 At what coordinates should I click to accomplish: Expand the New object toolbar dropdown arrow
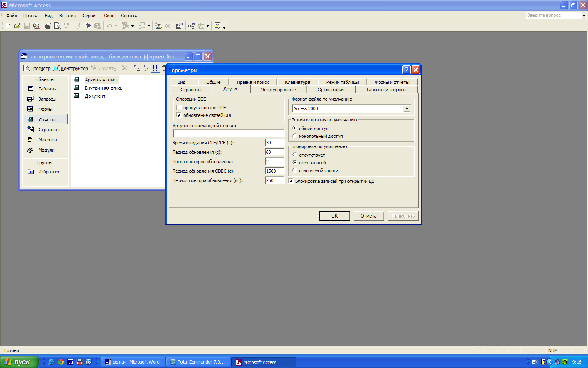pos(207,26)
